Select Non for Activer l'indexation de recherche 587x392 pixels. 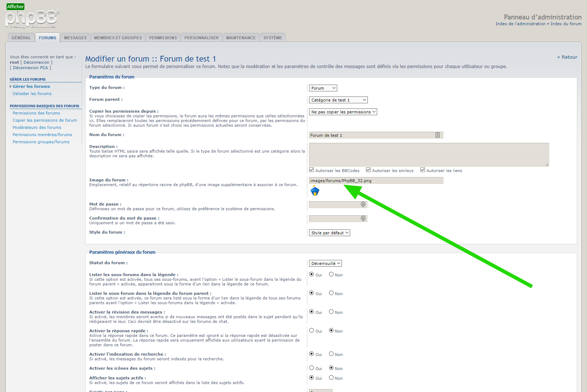coord(331,354)
